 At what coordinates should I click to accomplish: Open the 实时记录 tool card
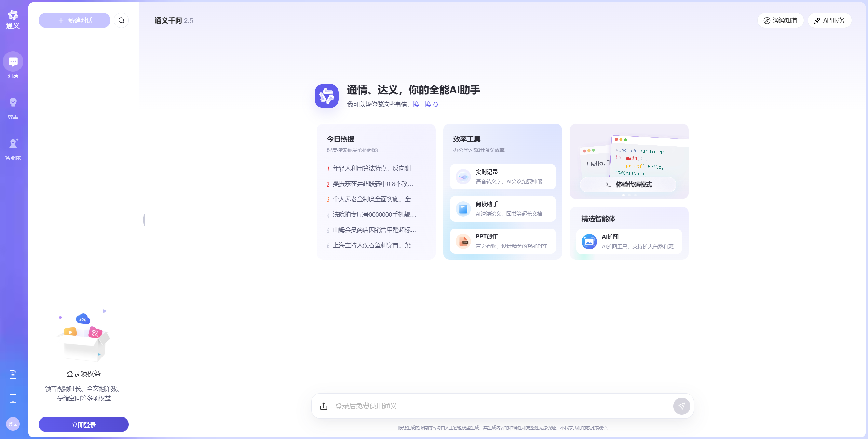[503, 177]
